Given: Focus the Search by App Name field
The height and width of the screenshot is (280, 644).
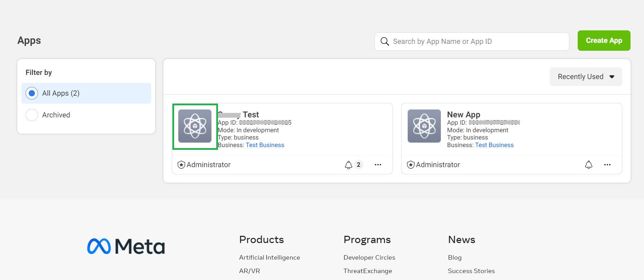Looking at the screenshot, I should [x=477, y=42].
